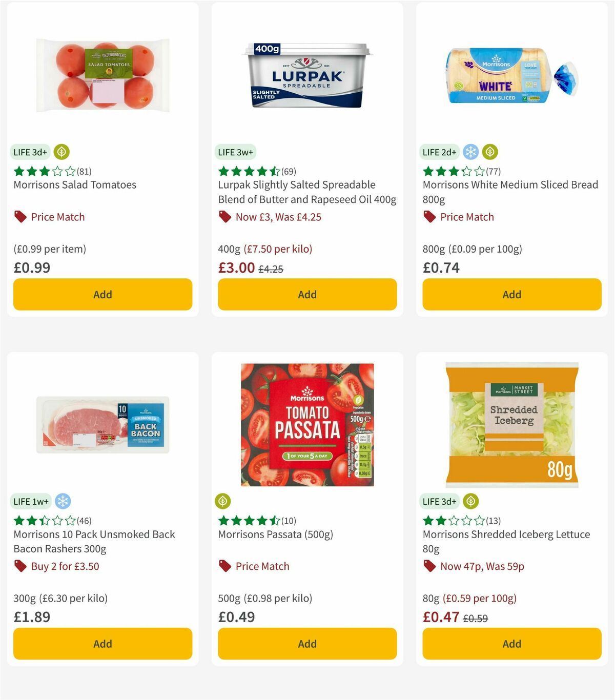Add Morrisons Passata to basket

pos(307,644)
